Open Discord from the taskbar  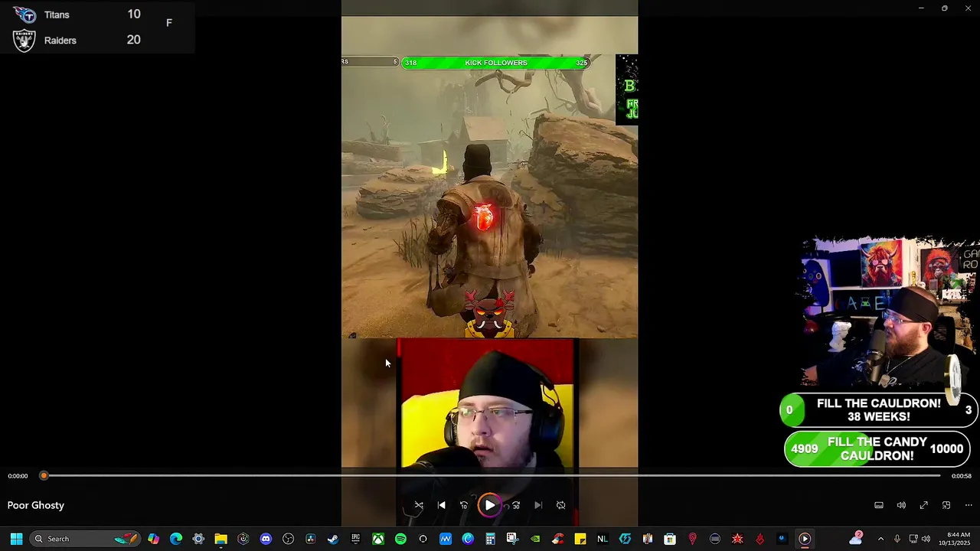[266, 539]
